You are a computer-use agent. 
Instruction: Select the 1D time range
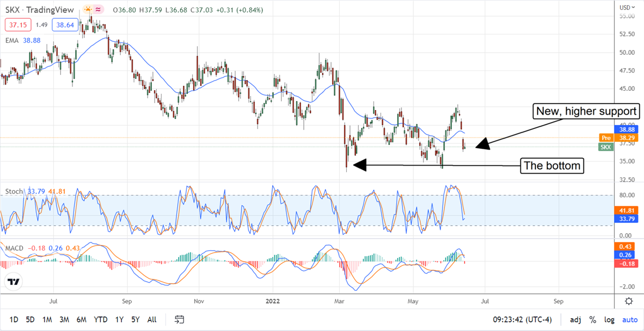(13, 320)
